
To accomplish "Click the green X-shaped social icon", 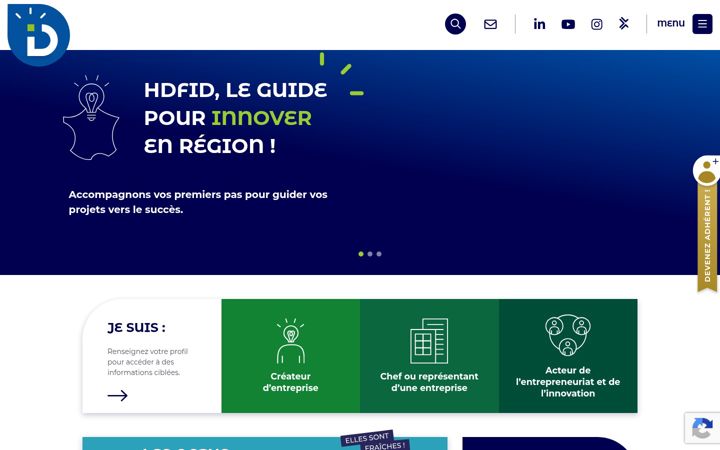I will (x=624, y=23).
